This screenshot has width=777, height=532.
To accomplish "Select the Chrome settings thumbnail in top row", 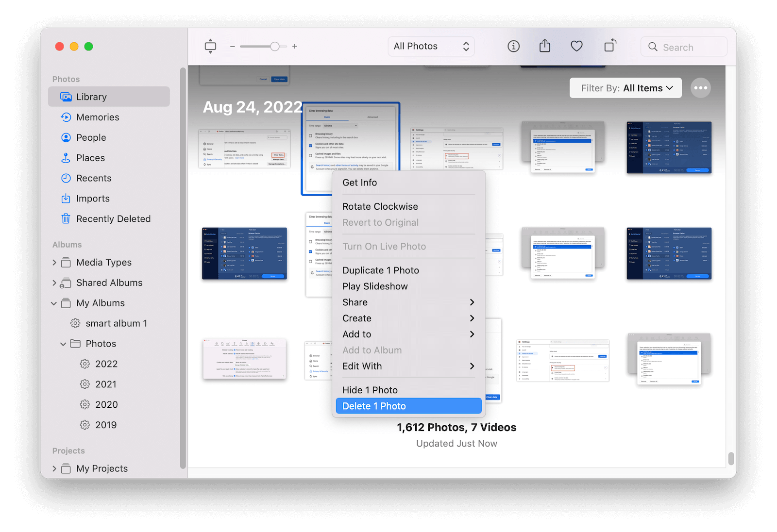I will pos(456,149).
